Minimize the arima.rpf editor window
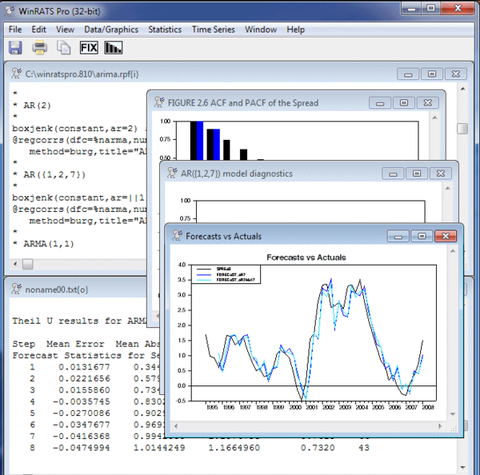This screenshot has width=480, height=475. (x=408, y=74)
